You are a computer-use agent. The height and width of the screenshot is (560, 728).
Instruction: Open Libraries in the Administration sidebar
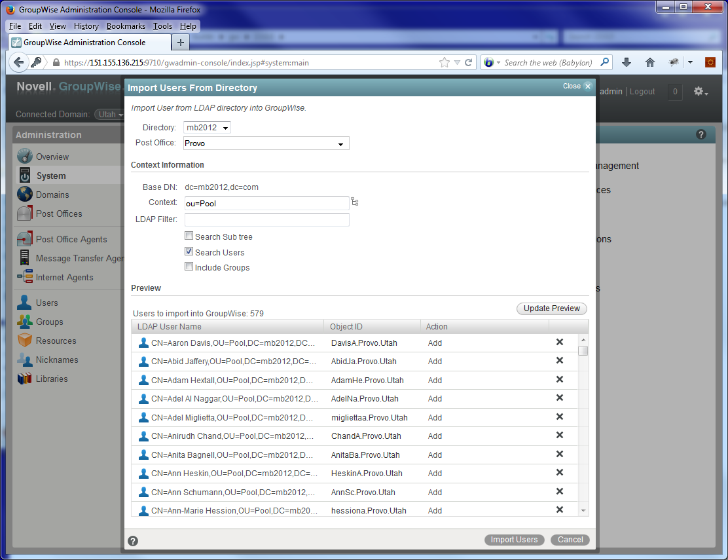(x=52, y=379)
